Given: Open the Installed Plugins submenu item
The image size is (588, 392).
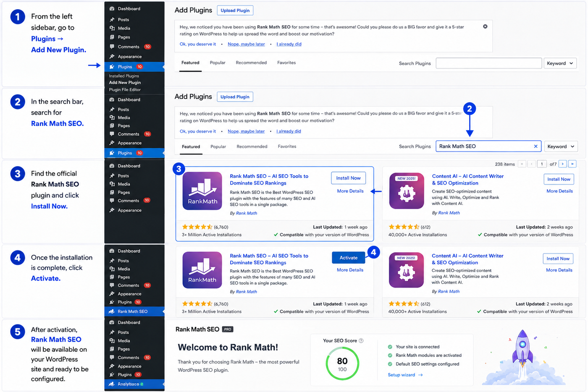Looking at the screenshot, I should point(124,76).
